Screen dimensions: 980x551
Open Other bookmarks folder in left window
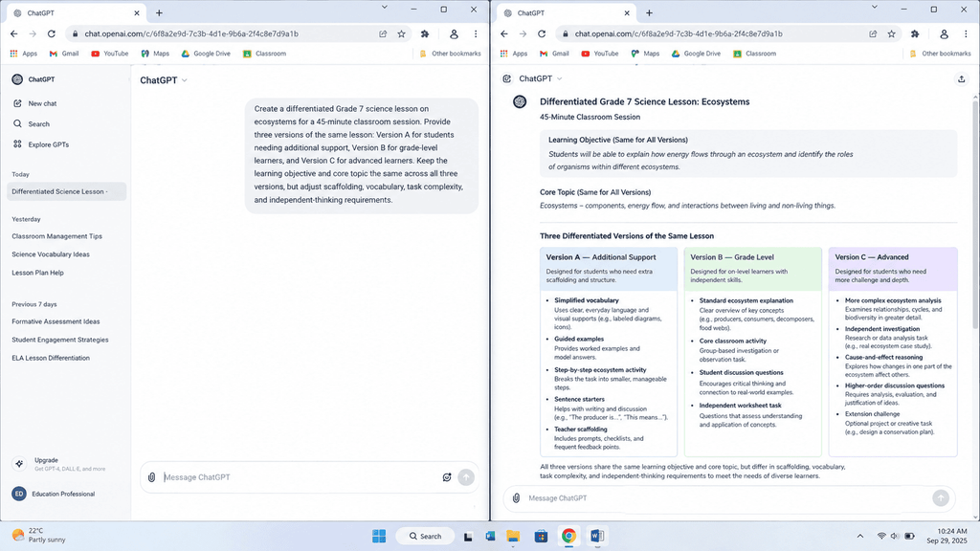click(450, 54)
